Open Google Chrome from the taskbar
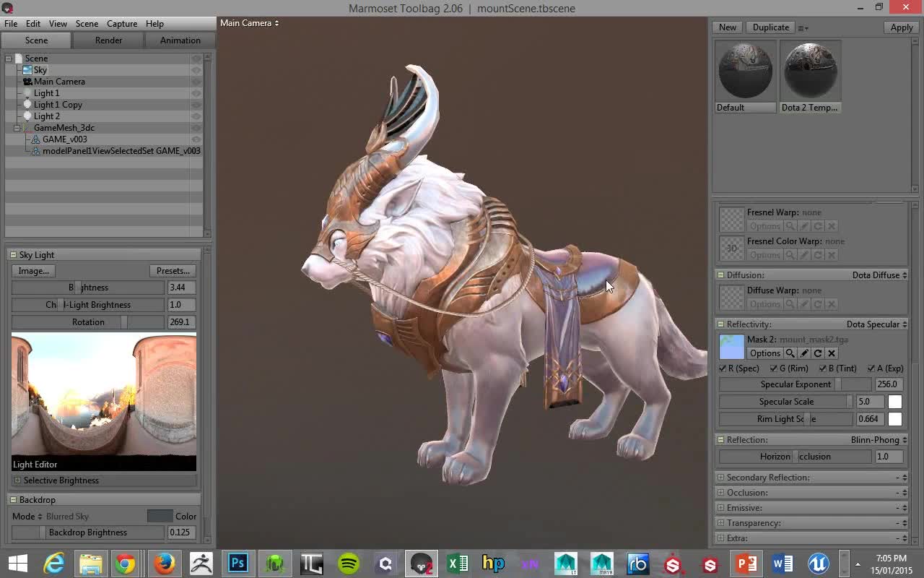 coord(125,563)
